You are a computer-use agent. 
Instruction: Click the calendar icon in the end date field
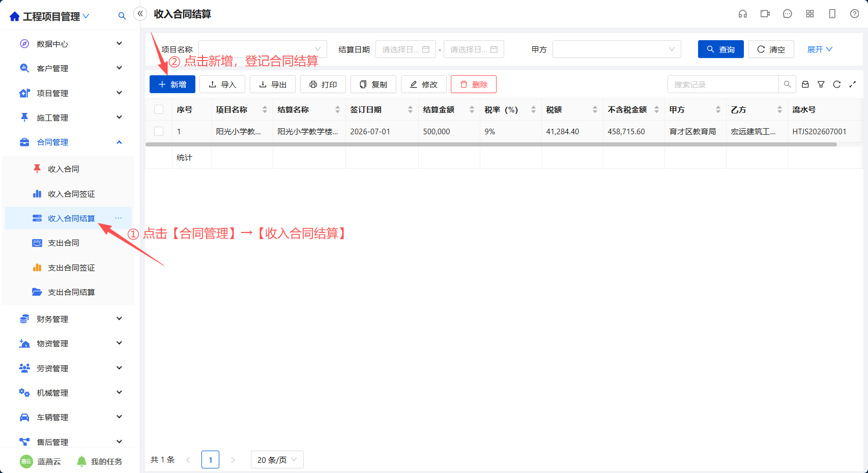click(x=494, y=49)
